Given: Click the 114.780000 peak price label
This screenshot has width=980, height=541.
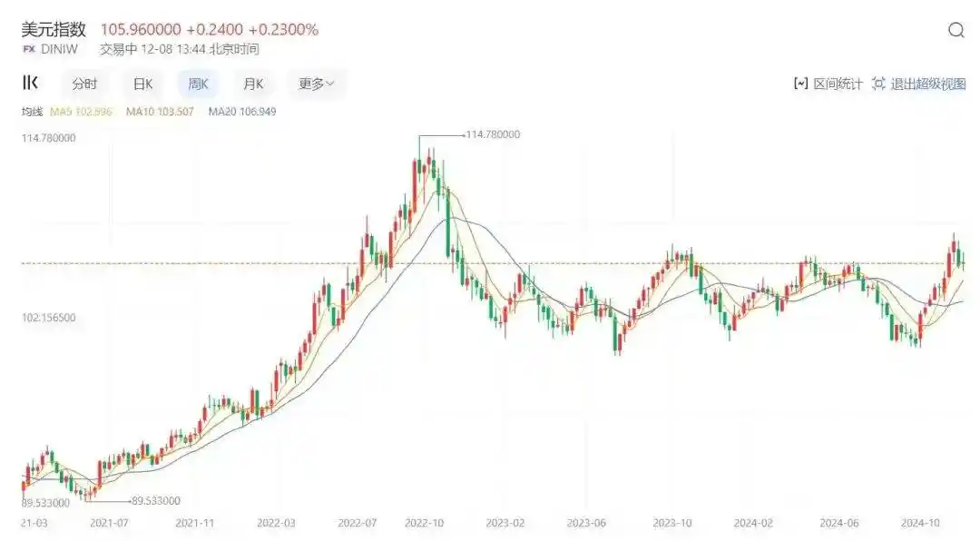Looking at the screenshot, I should (x=493, y=134).
